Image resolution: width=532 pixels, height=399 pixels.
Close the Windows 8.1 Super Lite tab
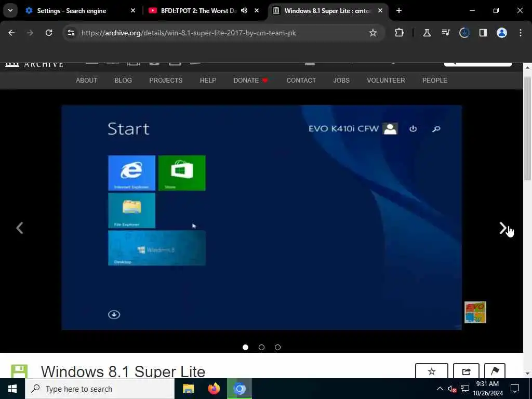380,10
